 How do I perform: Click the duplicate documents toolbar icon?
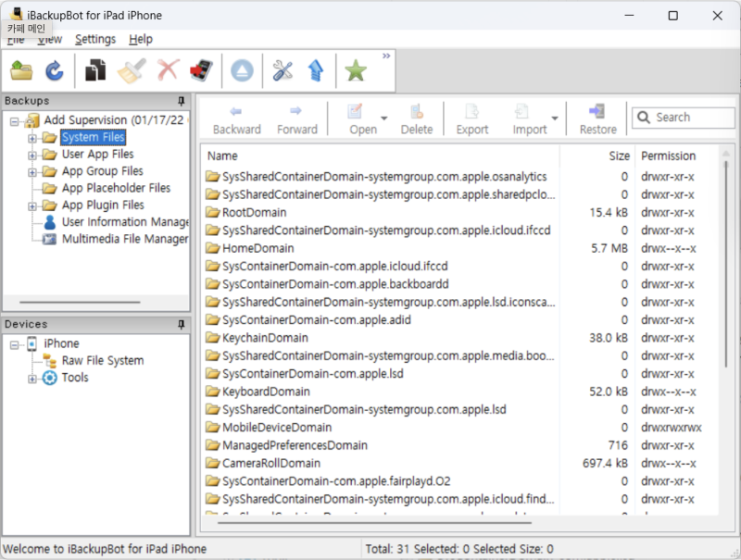[x=95, y=70]
